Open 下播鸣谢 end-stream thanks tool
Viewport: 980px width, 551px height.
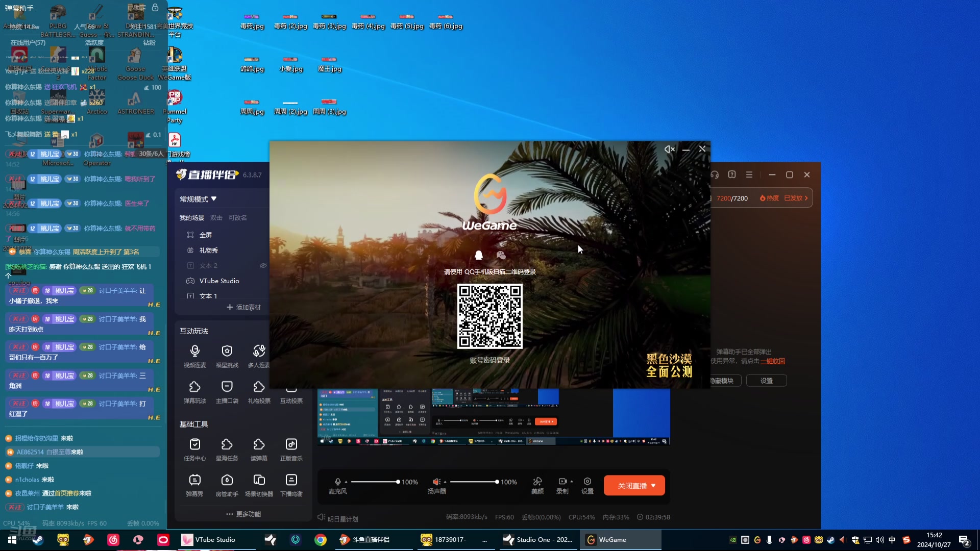coord(291,485)
